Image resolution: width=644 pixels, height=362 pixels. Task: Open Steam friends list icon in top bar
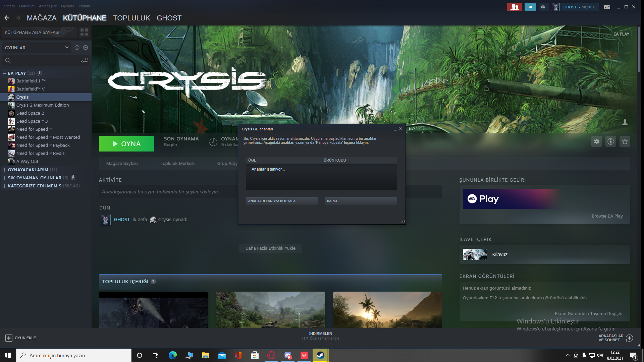[514, 7]
